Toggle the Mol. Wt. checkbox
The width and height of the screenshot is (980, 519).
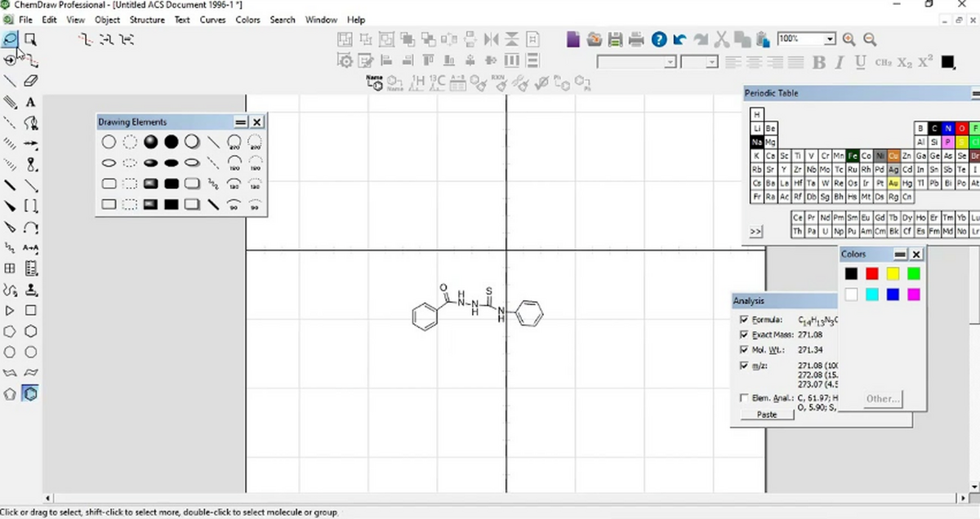[x=743, y=350]
